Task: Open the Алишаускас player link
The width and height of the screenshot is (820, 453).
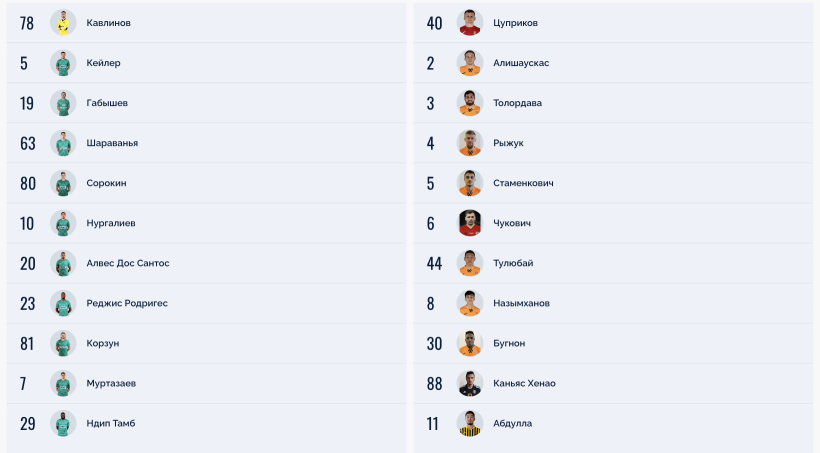Action: pyautogui.click(x=521, y=63)
